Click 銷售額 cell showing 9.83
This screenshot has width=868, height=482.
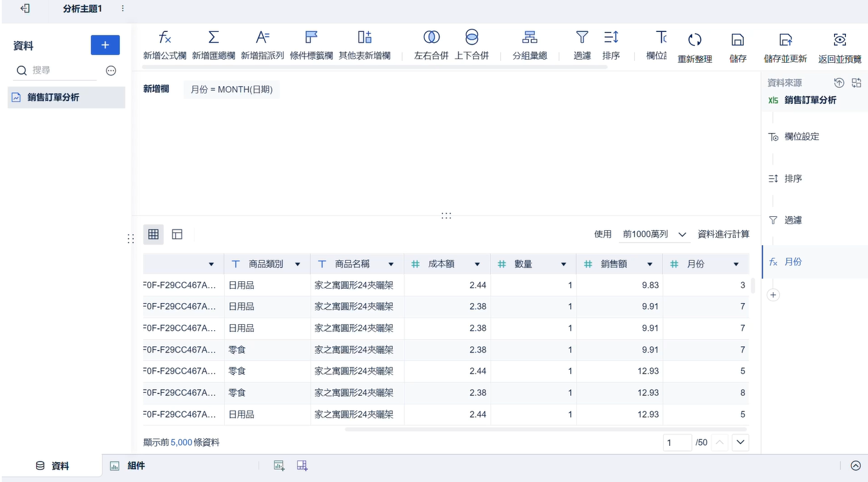(620, 285)
